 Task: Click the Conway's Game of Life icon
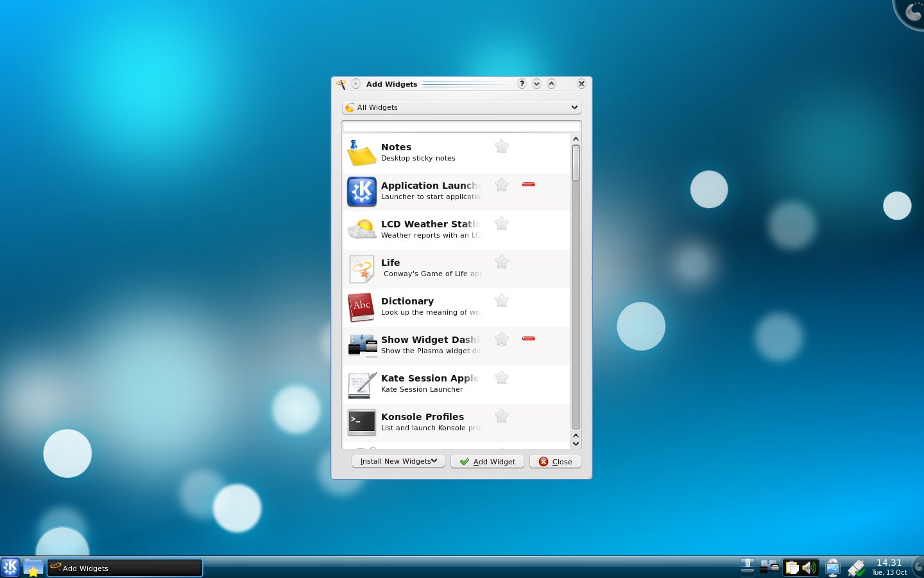pos(361,268)
